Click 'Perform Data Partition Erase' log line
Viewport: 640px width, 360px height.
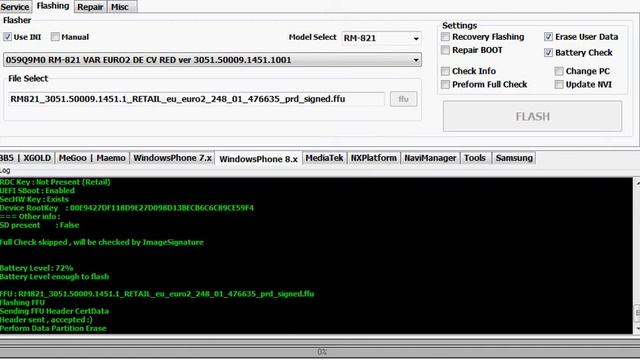coord(53,329)
